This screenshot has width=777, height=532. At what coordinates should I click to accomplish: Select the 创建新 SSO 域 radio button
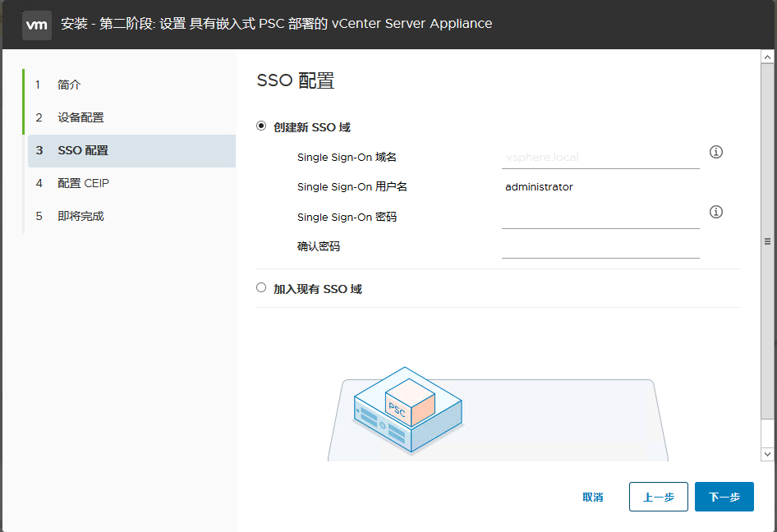261,126
